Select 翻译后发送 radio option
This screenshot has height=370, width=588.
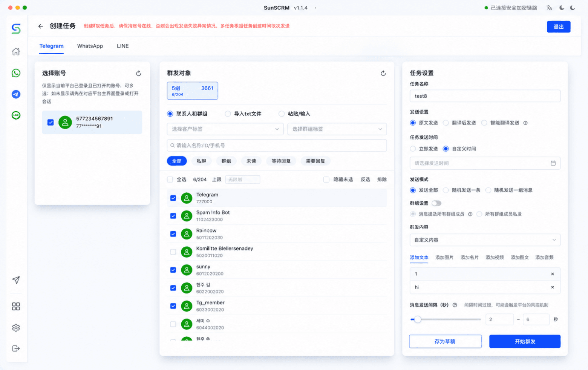point(446,123)
